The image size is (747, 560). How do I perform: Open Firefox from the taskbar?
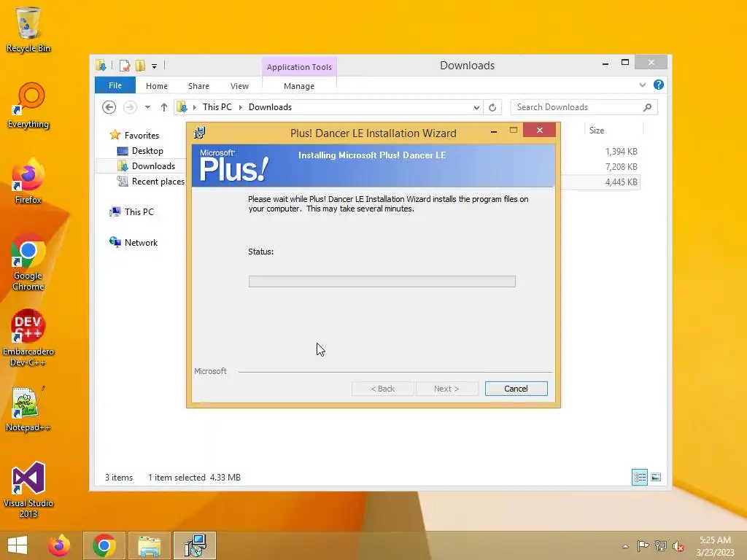pyautogui.click(x=59, y=545)
